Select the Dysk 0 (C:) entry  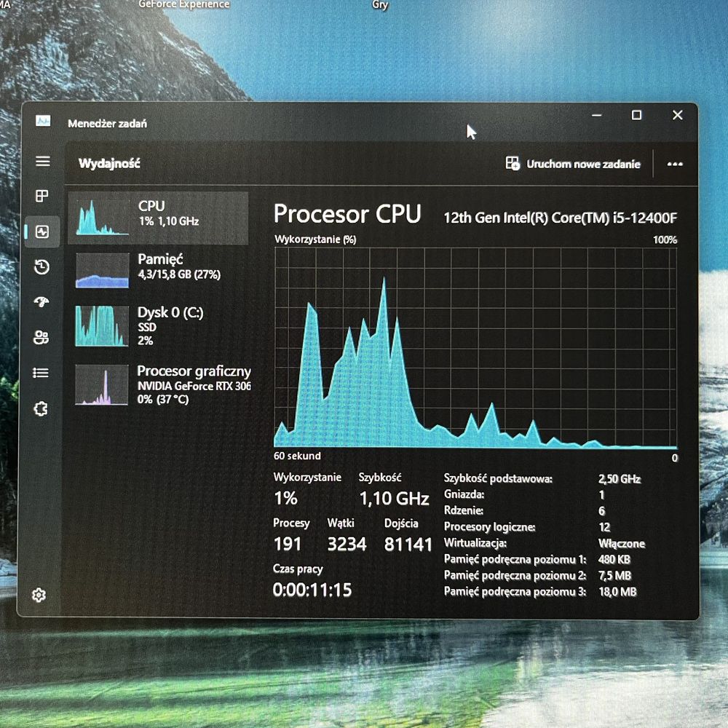[x=158, y=326]
